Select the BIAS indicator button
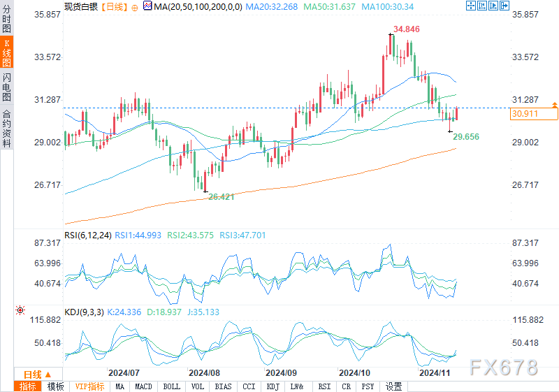The width and height of the screenshot is (559, 392). coord(223,386)
